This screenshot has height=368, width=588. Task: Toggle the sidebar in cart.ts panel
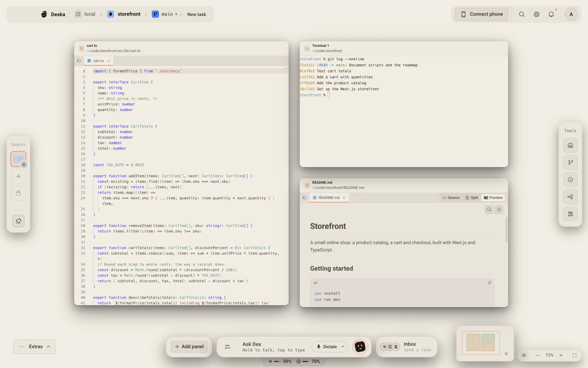[x=79, y=61]
